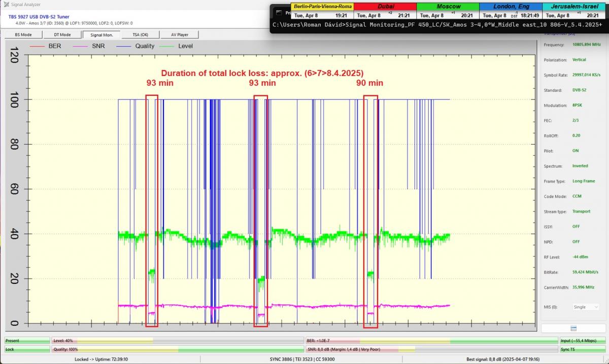Click the Signal Analyzer app icon

click(x=6, y=4)
